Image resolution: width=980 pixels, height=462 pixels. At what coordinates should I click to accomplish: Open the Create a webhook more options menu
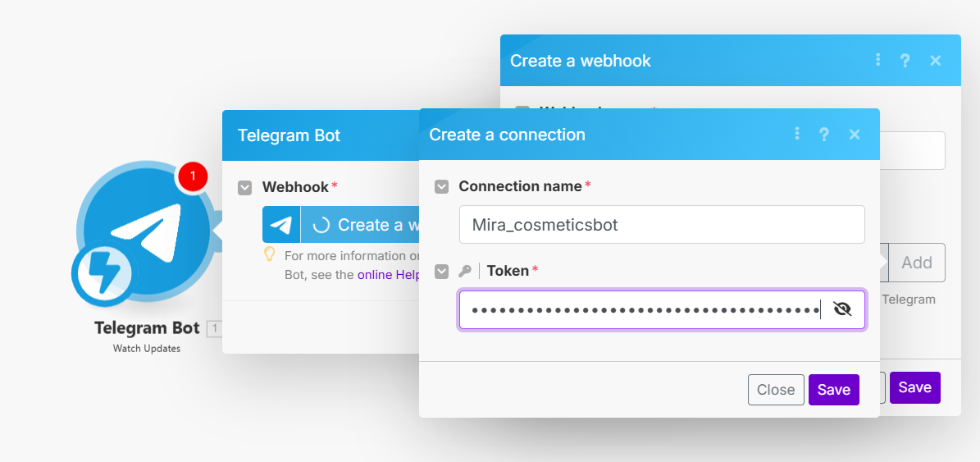(x=878, y=60)
